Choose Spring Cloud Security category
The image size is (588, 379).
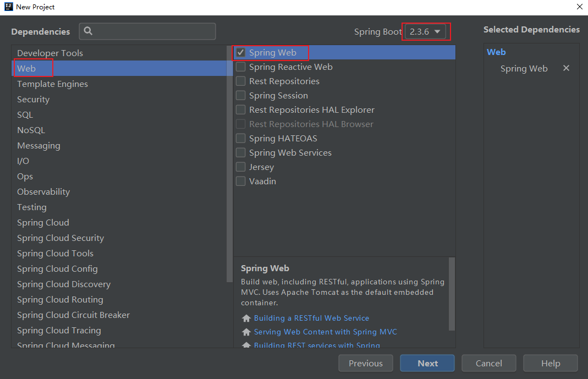(119, 238)
